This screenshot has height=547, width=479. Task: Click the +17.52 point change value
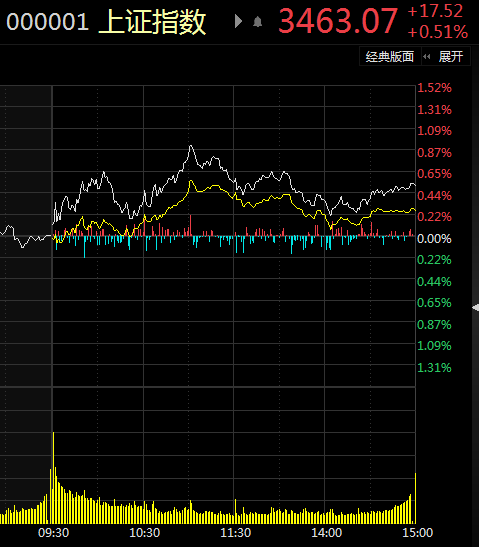[x=435, y=11]
